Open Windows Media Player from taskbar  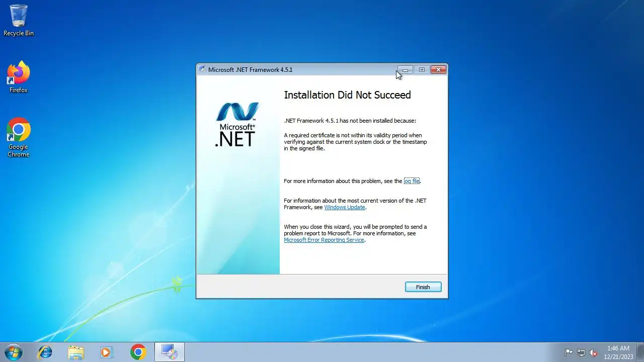(107, 352)
